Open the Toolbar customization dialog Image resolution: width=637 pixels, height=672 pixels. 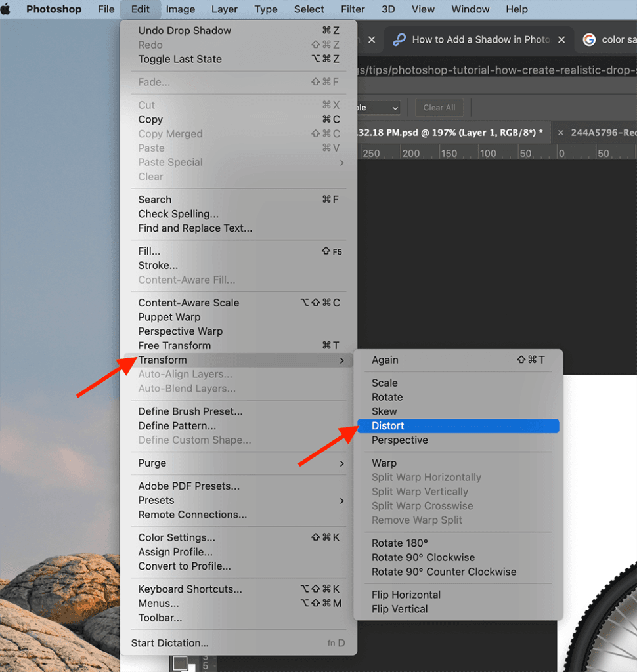(238, 618)
